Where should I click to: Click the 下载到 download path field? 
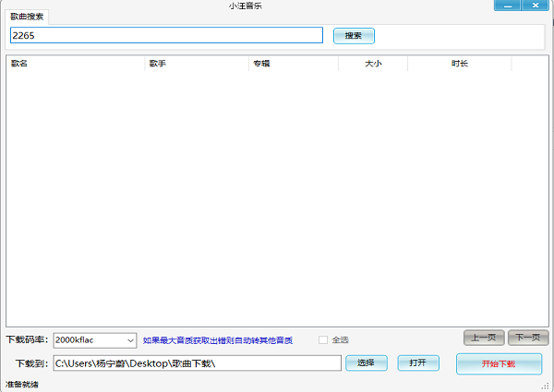(x=197, y=363)
